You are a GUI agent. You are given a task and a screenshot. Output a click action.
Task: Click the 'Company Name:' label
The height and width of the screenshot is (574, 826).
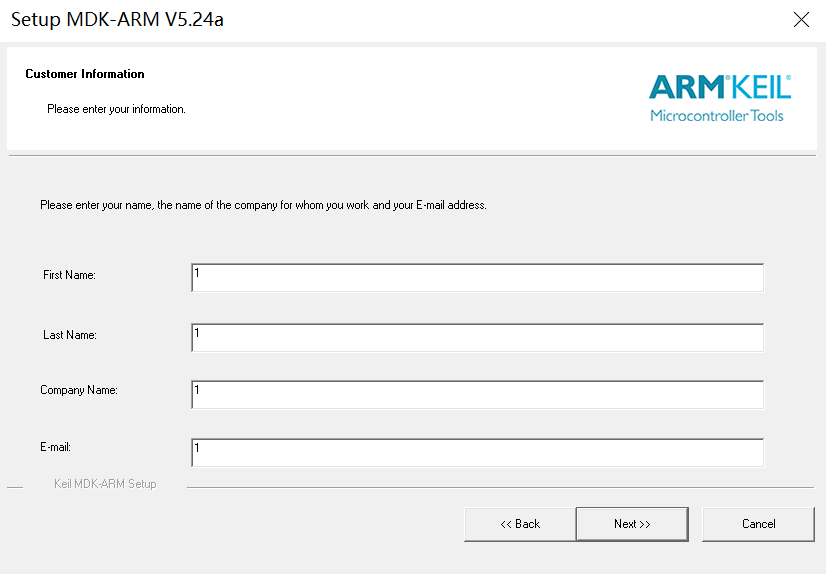coord(79,390)
